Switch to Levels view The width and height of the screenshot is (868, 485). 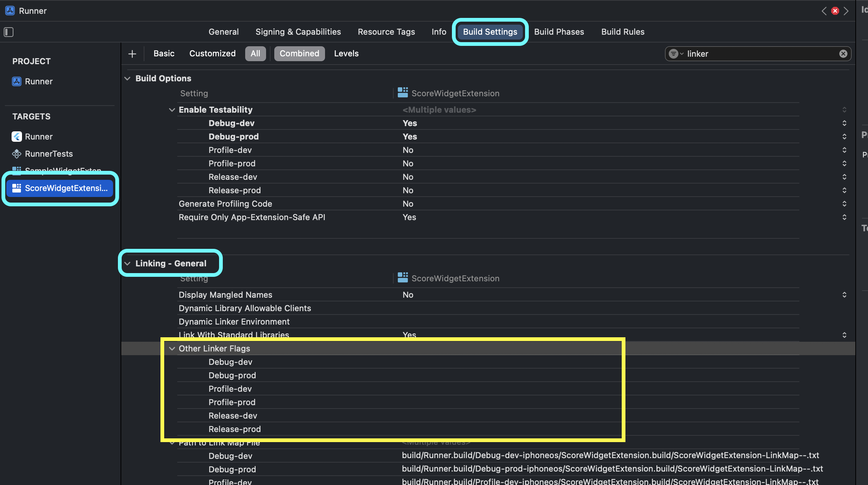[346, 53]
